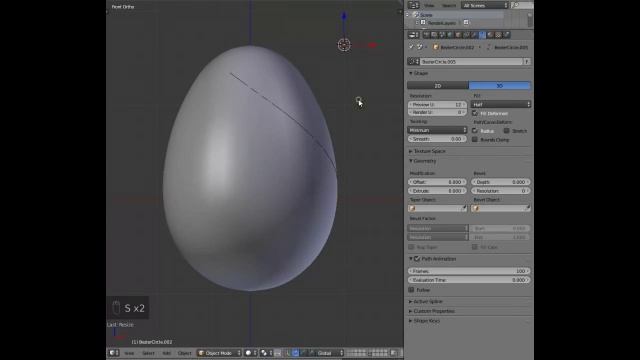Switch to the Scene properties tab
640x360 pixels.
coord(442,35)
